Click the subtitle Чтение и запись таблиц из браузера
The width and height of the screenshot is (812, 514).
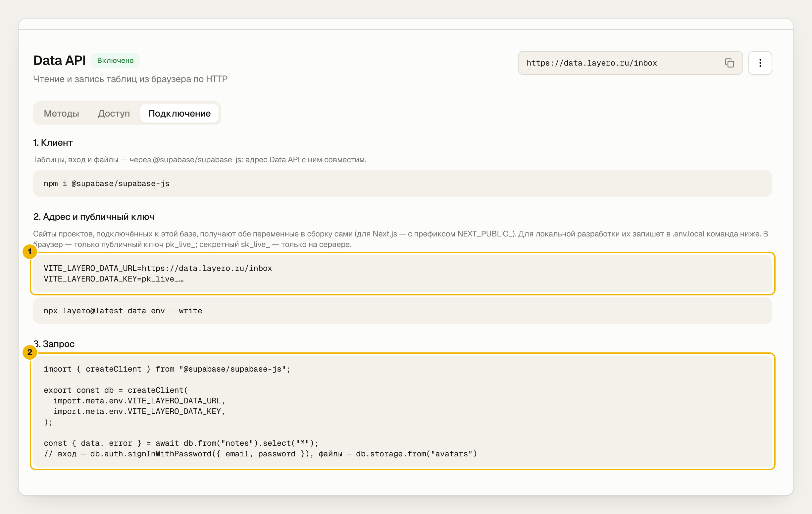[130, 79]
